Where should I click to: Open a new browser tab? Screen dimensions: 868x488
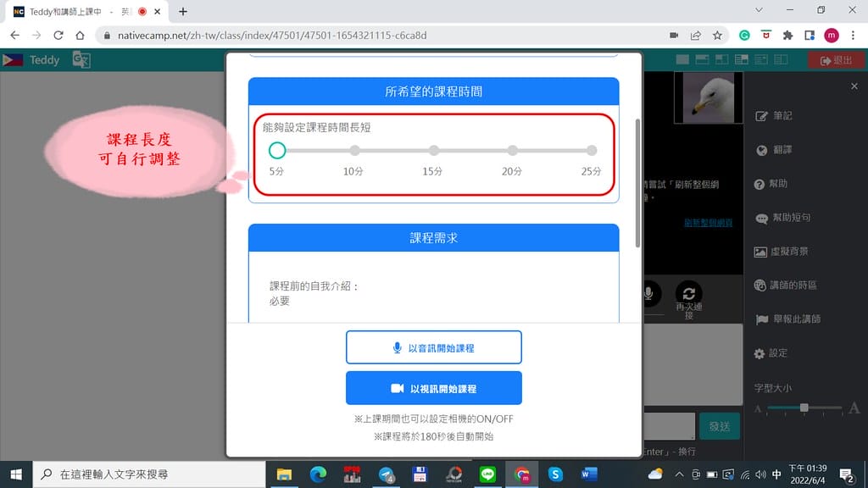[183, 11]
